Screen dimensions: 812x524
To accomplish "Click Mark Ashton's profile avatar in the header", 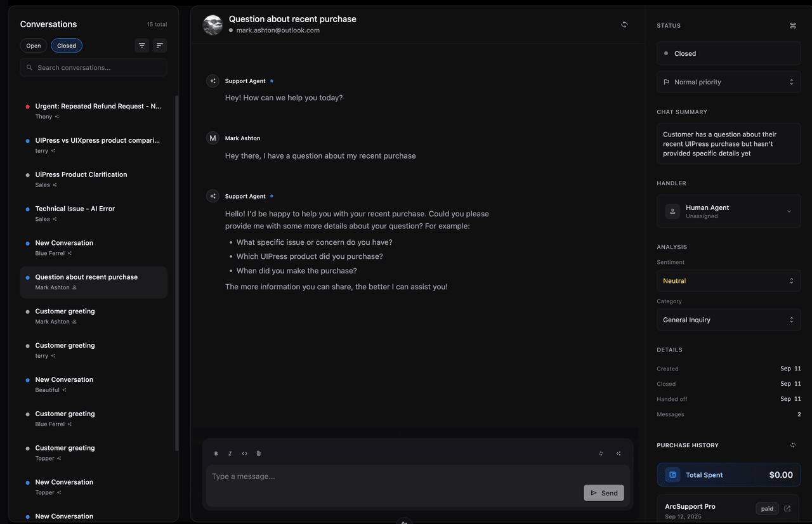I will point(213,25).
